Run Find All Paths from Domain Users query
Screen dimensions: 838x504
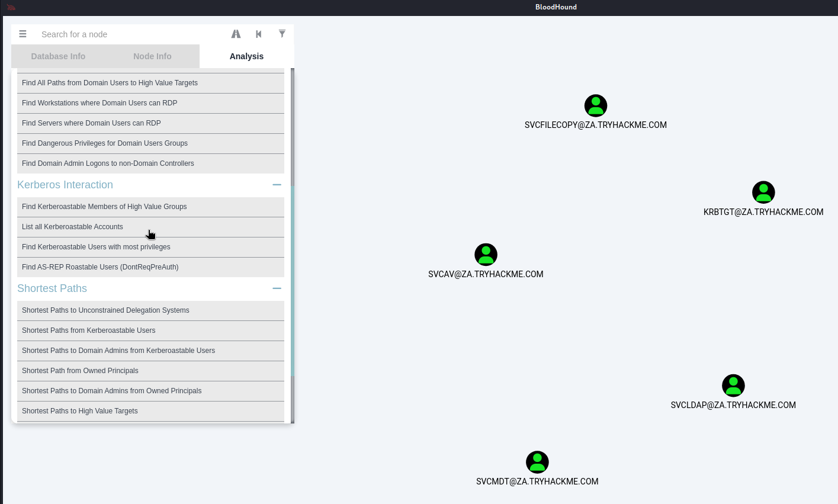click(x=150, y=83)
